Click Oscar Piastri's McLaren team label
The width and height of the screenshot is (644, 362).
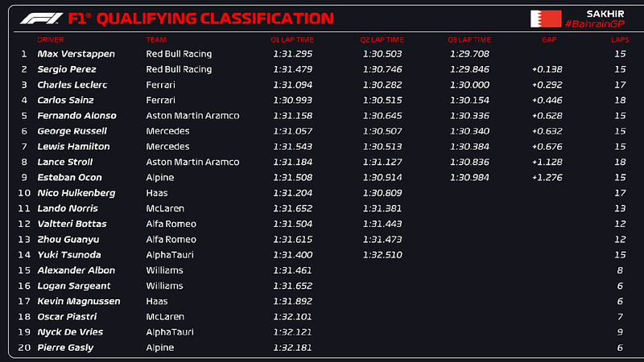point(165,317)
